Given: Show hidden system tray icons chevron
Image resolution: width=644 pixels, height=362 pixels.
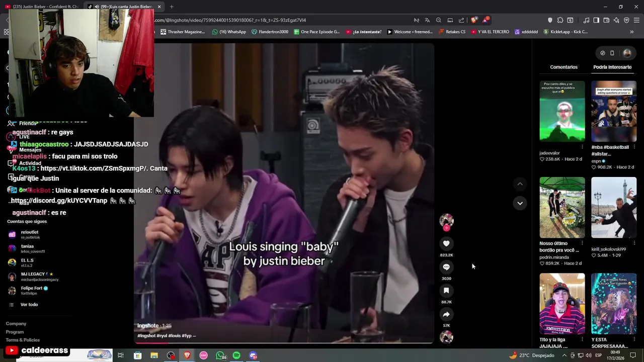Looking at the screenshot, I should point(564,355).
